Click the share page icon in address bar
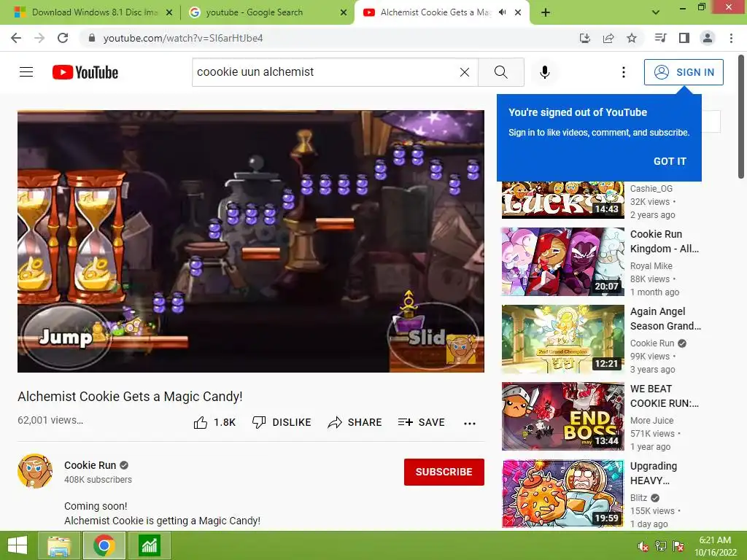This screenshot has width=747, height=560. [x=608, y=38]
